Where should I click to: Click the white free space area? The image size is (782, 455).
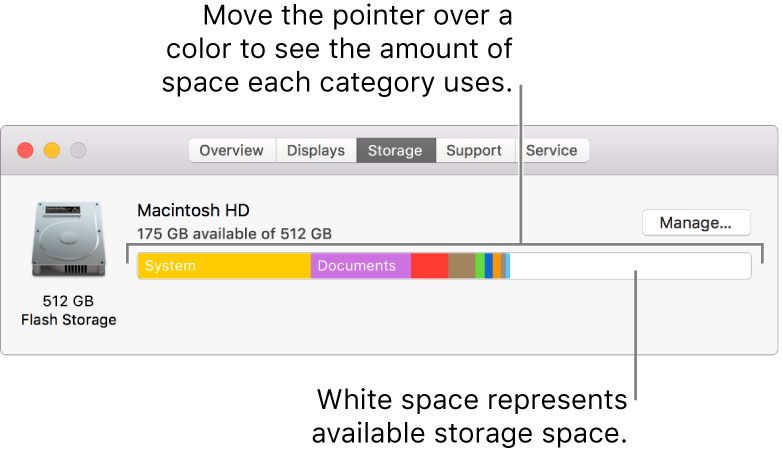point(630,266)
